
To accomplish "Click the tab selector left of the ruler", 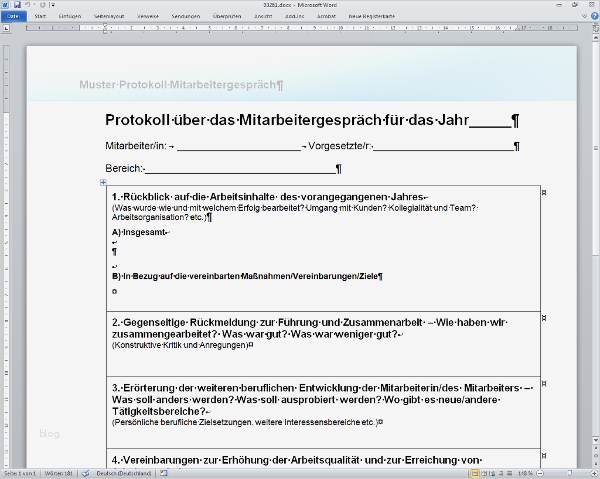I will (x=7, y=28).
